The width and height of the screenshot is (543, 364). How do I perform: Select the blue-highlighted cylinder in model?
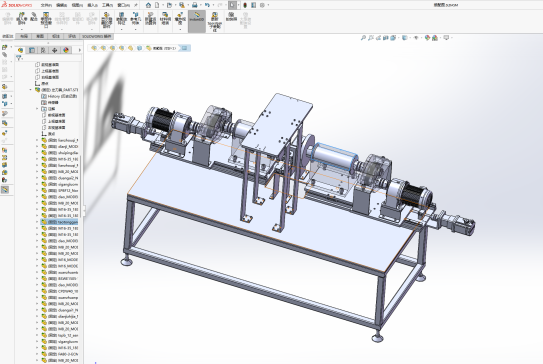(x=334, y=158)
